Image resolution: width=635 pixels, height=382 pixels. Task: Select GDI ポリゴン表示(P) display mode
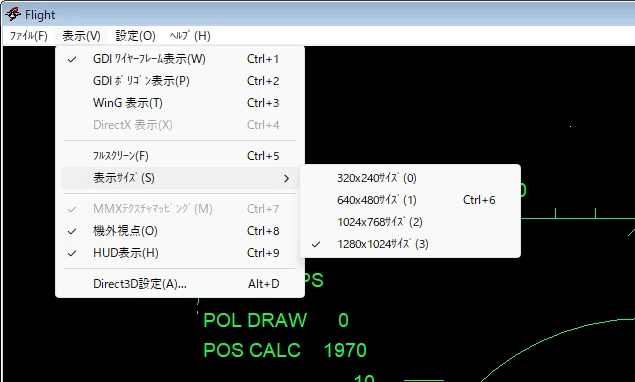[180, 81]
